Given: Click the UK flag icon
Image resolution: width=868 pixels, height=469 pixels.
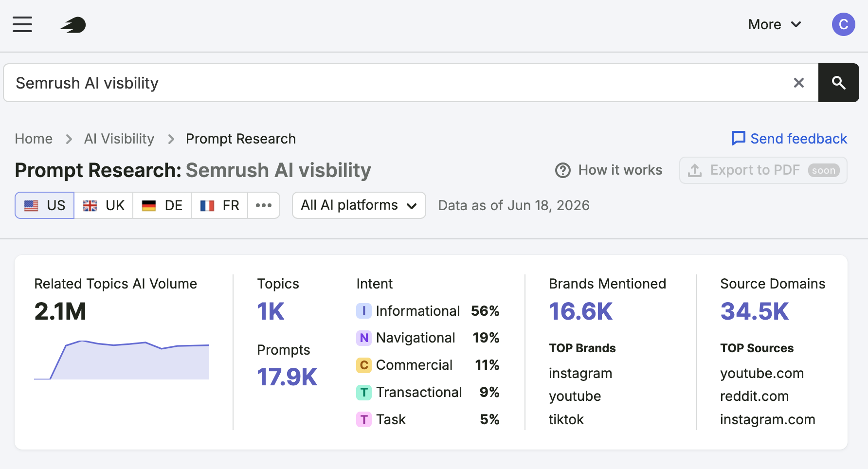Looking at the screenshot, I should pyautogui.click(x=90, y=205).
